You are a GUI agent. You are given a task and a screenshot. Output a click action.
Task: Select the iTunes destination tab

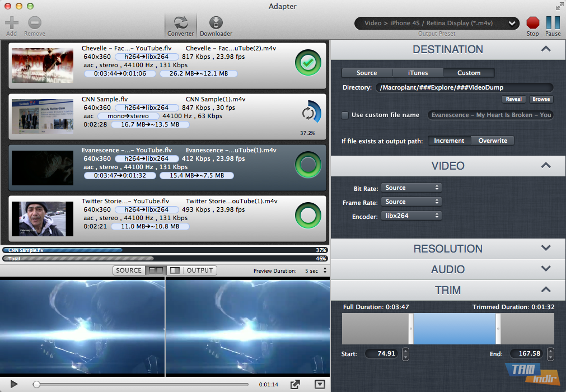418,73
